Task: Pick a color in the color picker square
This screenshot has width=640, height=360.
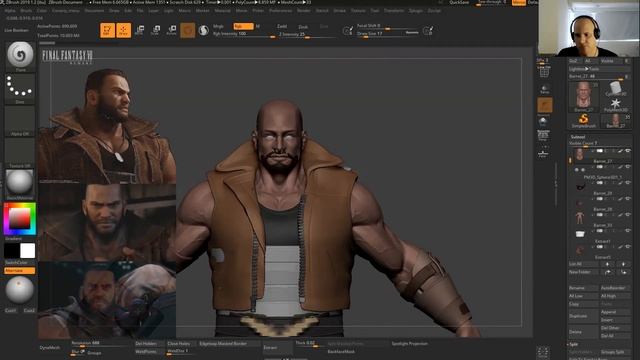Action: [19, 219]
